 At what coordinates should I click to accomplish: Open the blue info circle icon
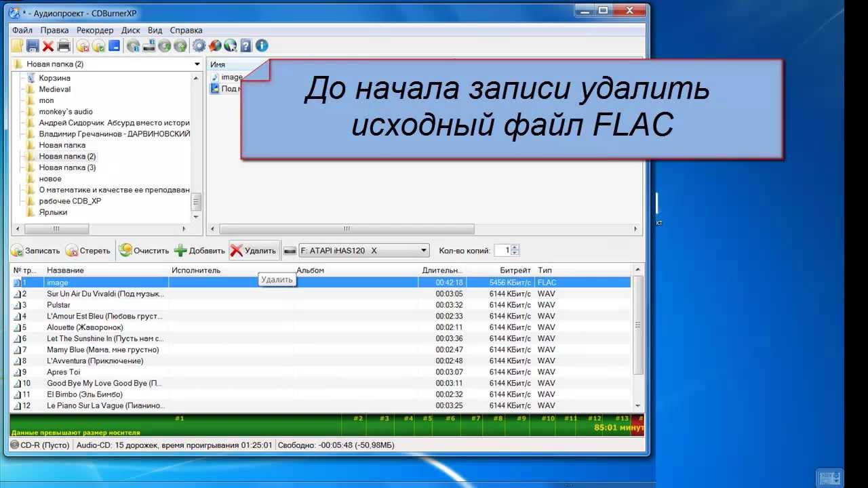[262, 46]
